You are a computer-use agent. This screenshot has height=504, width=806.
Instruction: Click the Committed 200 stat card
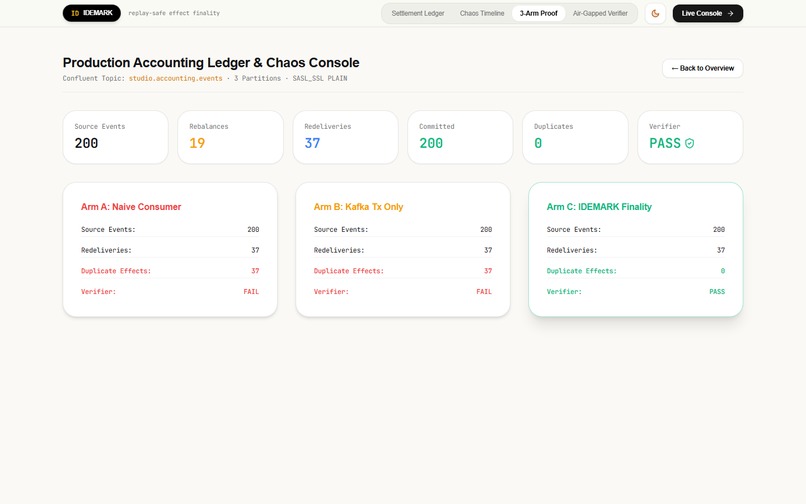(x=460, y=137)
